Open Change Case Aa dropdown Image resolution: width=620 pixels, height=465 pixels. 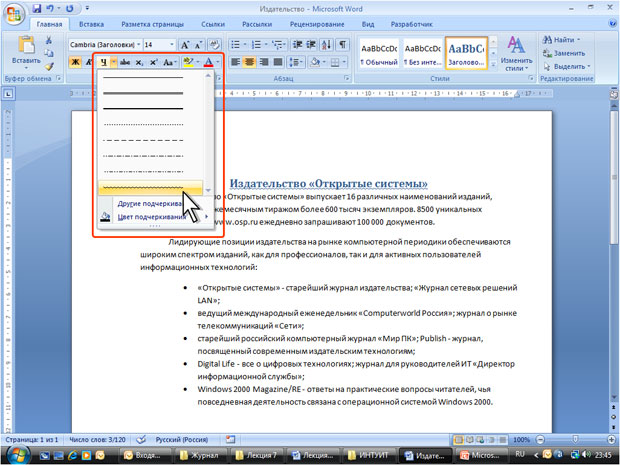click(170, 62)
